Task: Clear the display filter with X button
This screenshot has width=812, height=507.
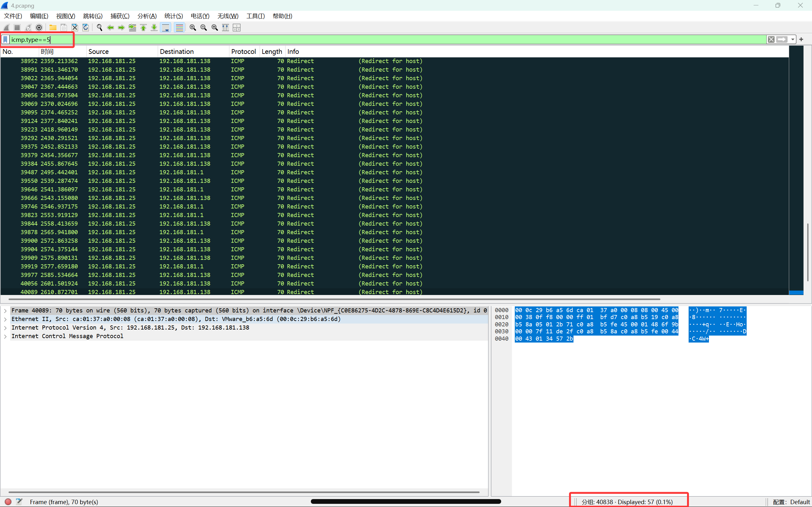Action: (x=771, y=40)
